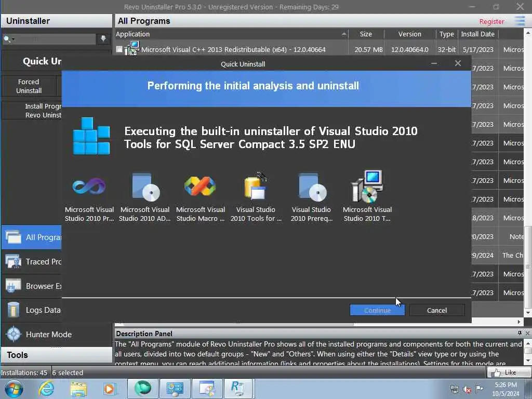The height and width of the screenshot is (399, 532).
Task: Expand the Tools sidebar section
Action: pyautogui.click(x=57, y=355)
